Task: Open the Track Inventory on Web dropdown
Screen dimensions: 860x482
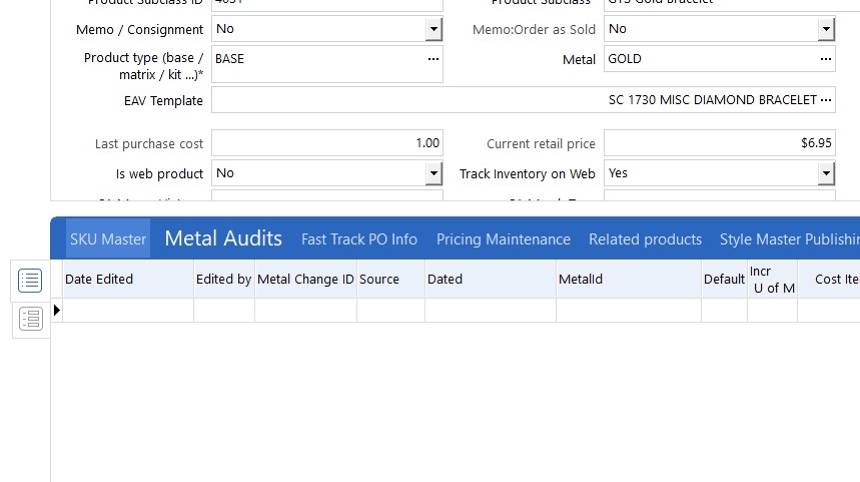Action: (x=826, y=174)
